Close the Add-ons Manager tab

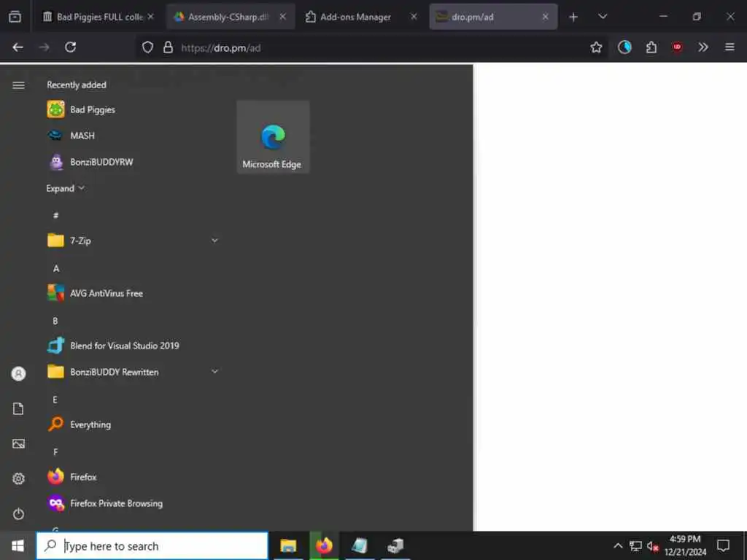tap(414, 17)
